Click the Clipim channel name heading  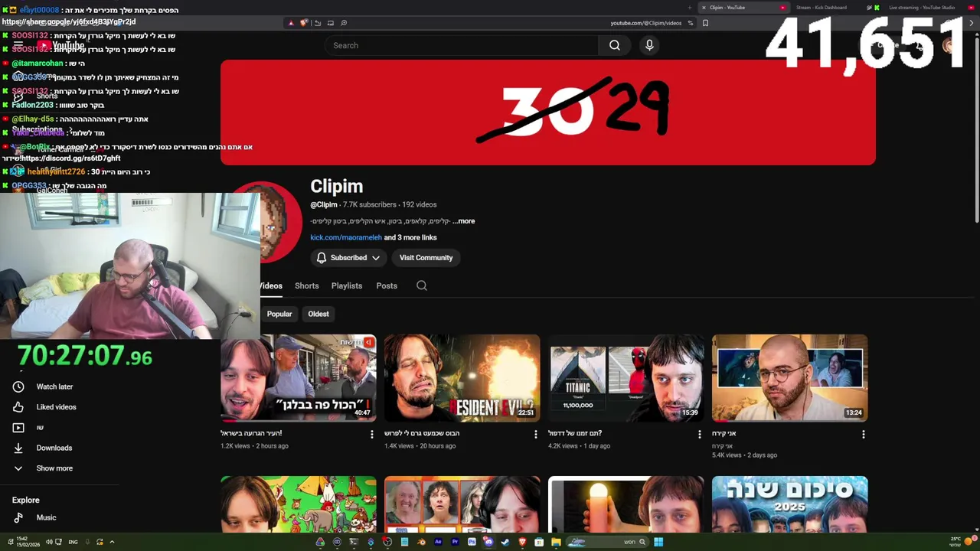pos(337,186)
